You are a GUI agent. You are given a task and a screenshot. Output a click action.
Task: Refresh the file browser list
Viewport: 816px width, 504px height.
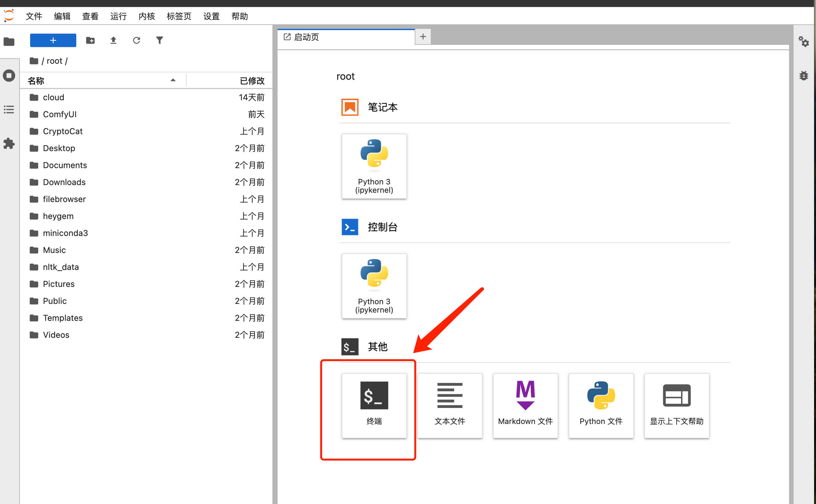tap(137, 40)
